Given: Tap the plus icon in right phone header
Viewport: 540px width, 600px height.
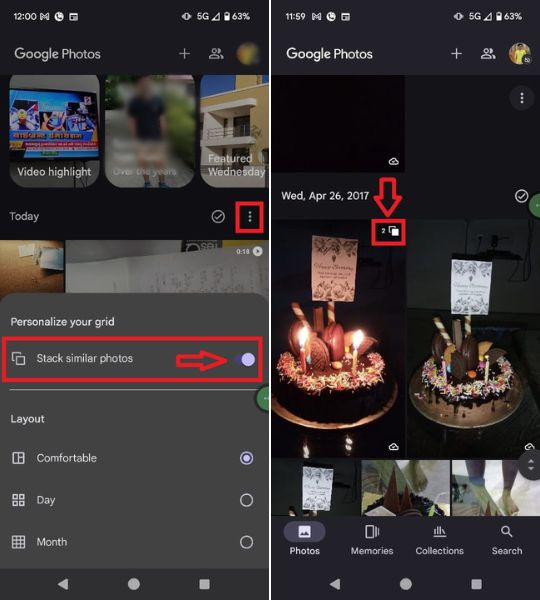Looking at the screenshot, I should click(456, 54).
